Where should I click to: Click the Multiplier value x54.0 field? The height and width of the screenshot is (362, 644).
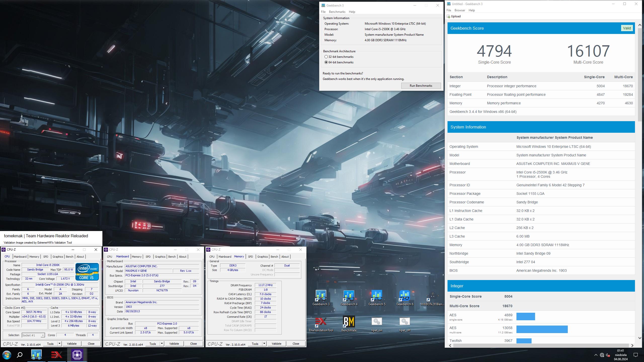[x=34, y=317]
